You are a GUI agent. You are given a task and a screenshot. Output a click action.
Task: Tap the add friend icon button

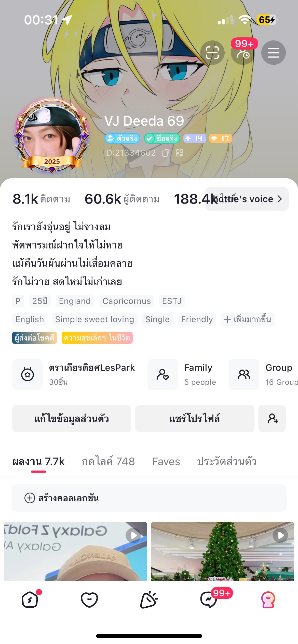coord(272,418)
